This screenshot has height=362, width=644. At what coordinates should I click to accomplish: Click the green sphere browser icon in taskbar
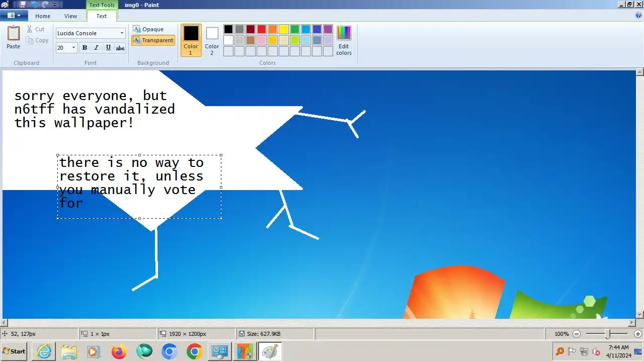pos(144,351)
